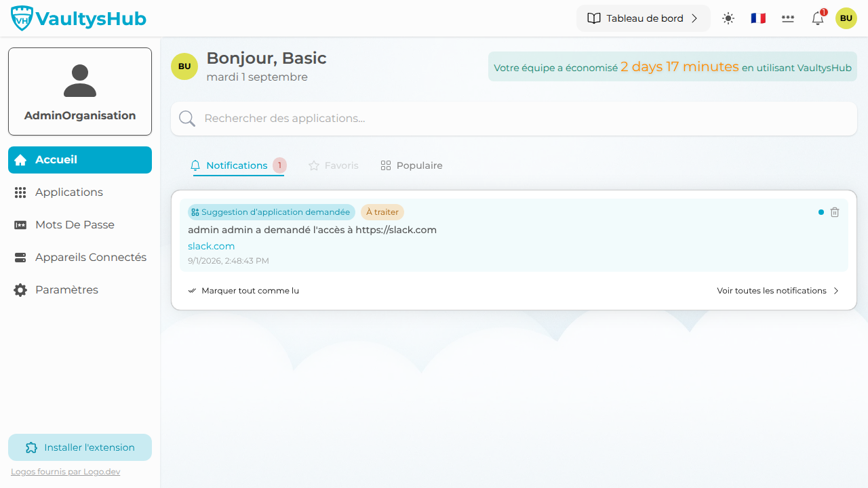Delete the slack.com notification with trash icon
Screen dimensions: 868x488
coord(835,212)
